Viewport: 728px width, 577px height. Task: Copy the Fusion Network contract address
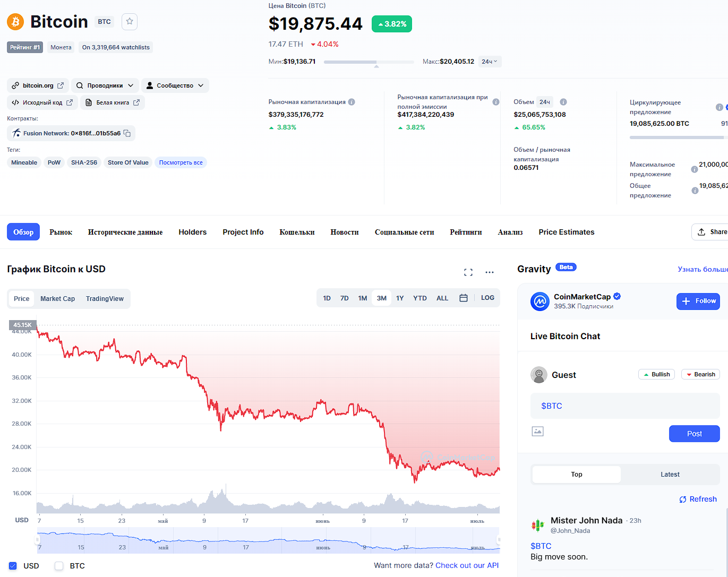coord(127,133)
